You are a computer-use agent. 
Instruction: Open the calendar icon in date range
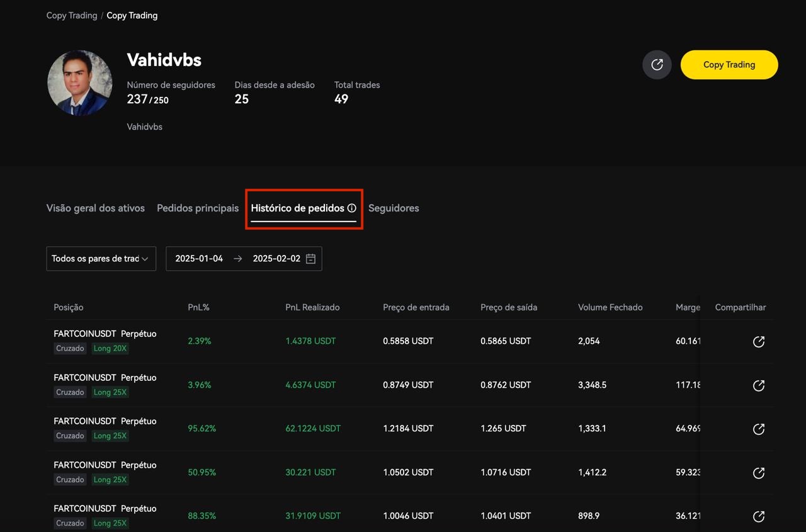tap(310, 259)
